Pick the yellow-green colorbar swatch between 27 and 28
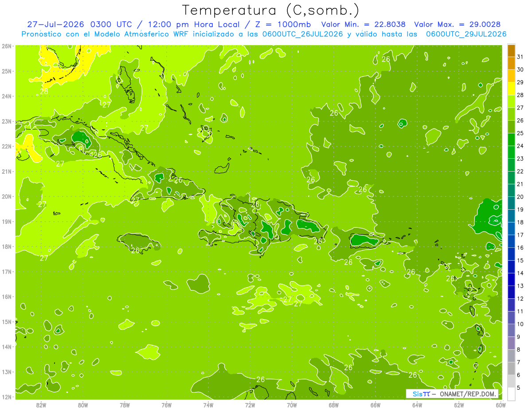 coord(511,101)
